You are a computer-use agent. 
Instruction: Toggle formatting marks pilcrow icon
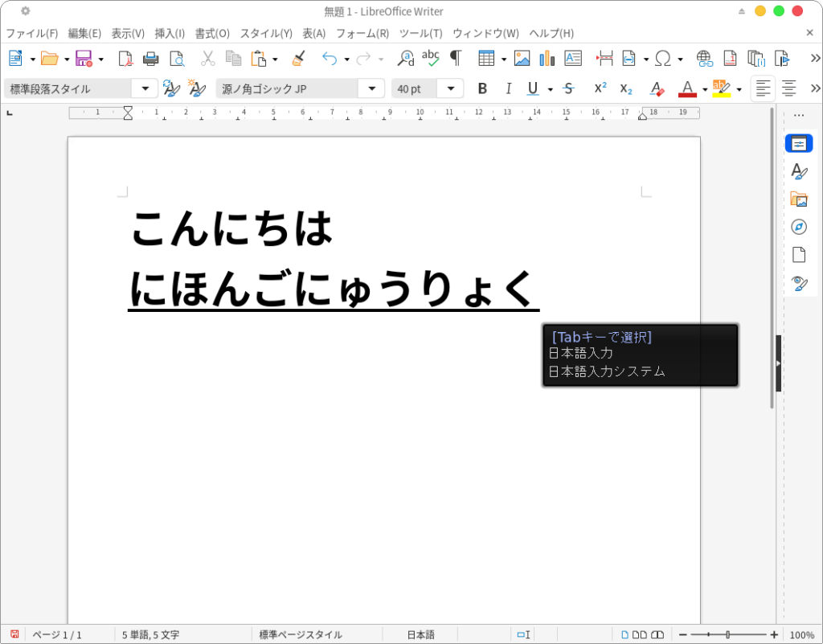tap(456, 58)
